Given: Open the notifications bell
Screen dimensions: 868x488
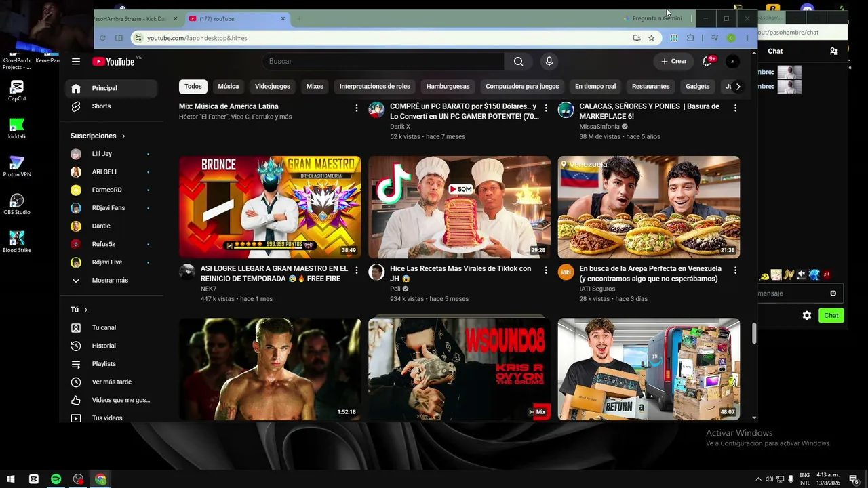Looking at the screenshot, I should (x=707, y=62).
